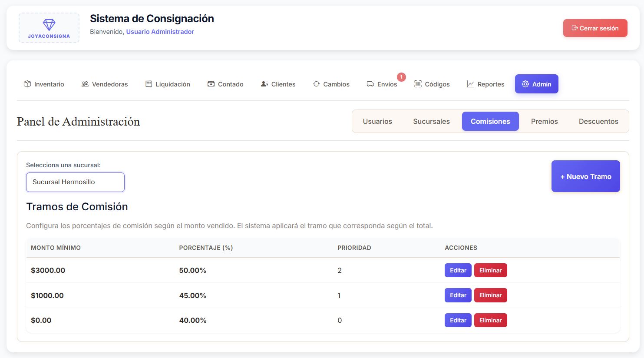The image size is (644, 358).
Task: Edit the $3000.00 commission tier
Action: 458,270
